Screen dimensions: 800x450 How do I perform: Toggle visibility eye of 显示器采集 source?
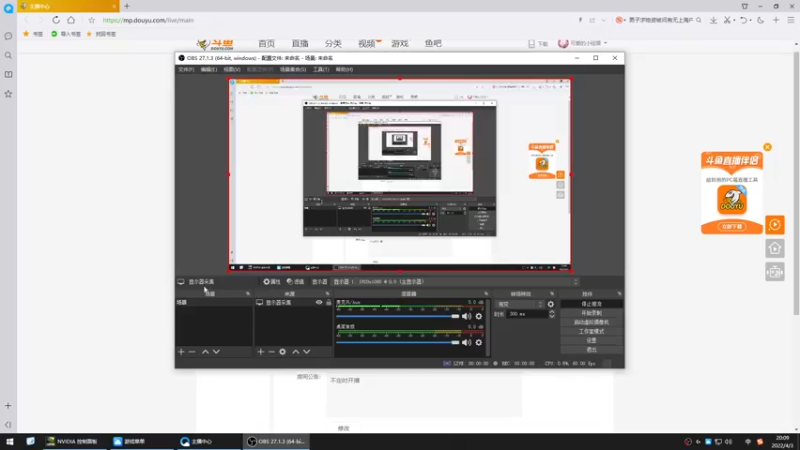click(x=319, y=303)
